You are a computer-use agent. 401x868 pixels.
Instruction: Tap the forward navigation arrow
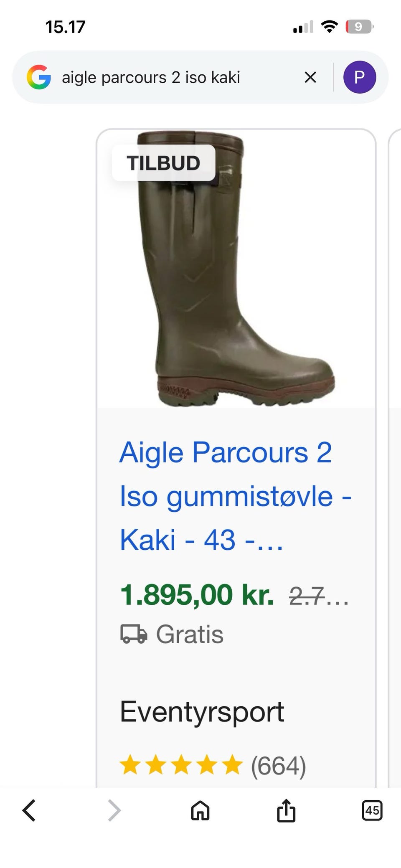(114, 811)
